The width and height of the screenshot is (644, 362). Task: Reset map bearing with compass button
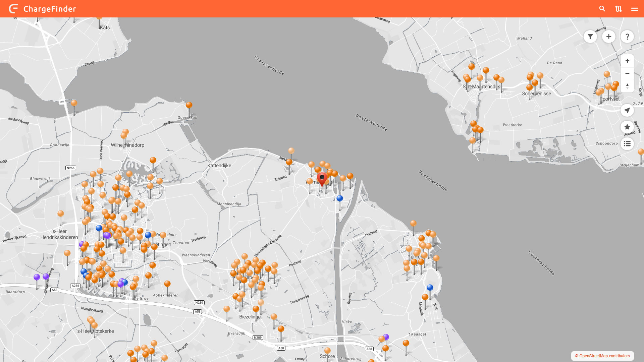point(627,86)
